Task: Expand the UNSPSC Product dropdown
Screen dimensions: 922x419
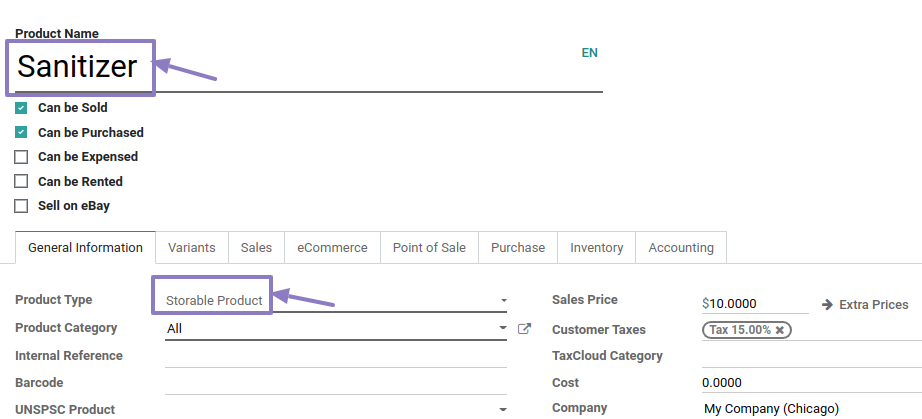Action: pos(503,409)
